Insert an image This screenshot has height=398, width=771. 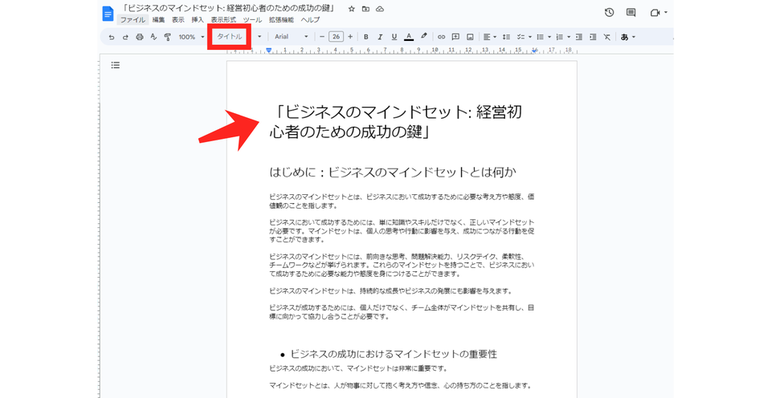point(470,37)
